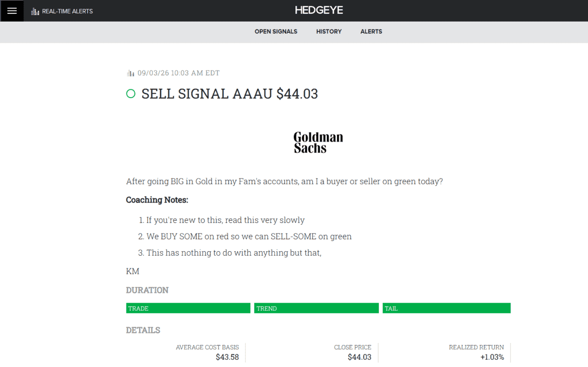Image resolution: width=588 pixels, height=367 pixels.
Task: Select the green TAIL duration bar
Action: [446, 308]
